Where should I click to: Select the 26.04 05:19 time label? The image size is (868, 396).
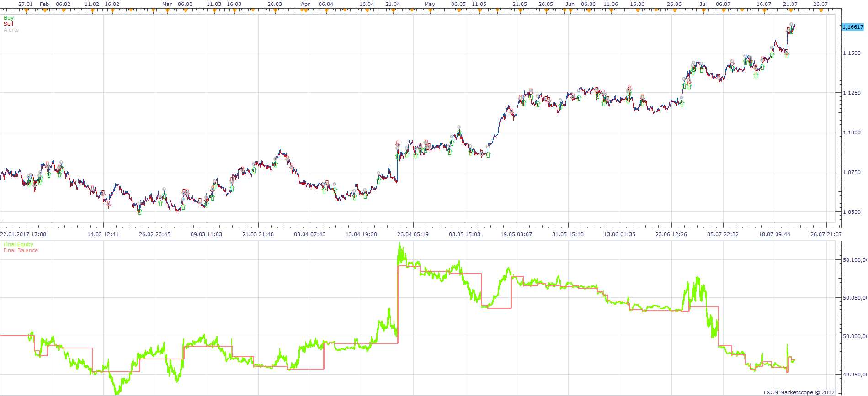[413, 234]
